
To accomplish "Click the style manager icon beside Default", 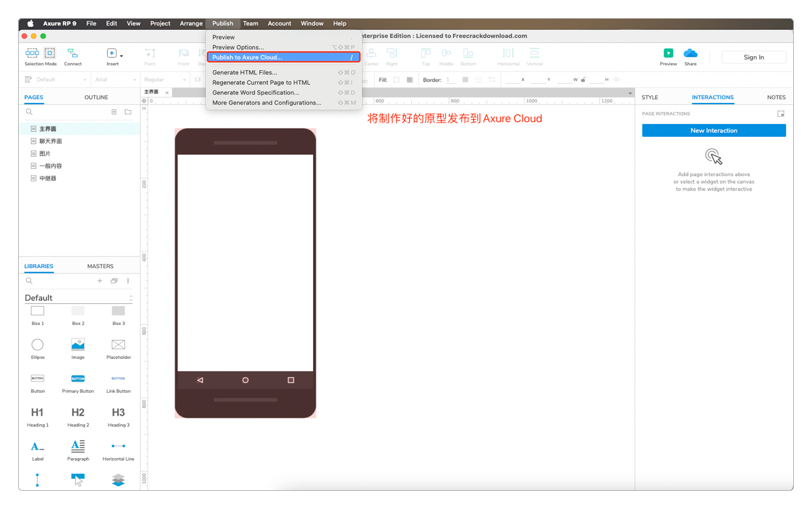I will tap(28, 79).
